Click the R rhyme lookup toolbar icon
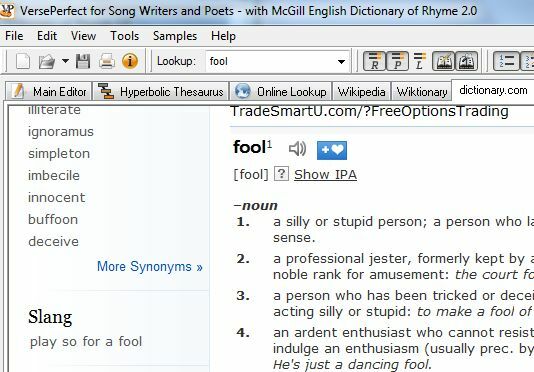Screen dimensions: 534x372 [374, 61]
